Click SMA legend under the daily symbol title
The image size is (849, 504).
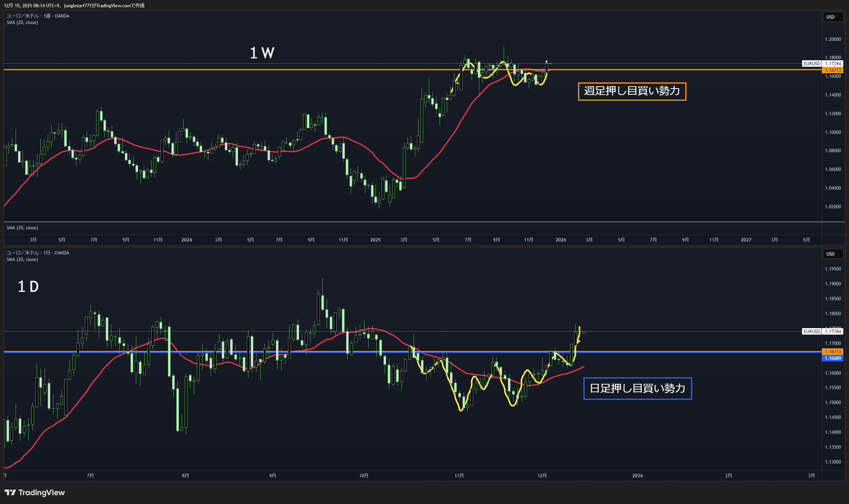pos(22,259)
